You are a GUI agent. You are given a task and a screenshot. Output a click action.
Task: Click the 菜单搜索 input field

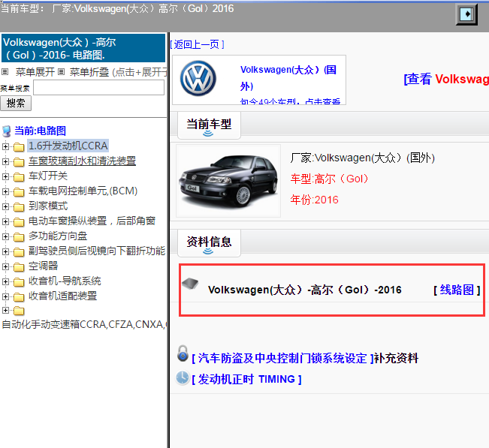(x=98, y=88)
